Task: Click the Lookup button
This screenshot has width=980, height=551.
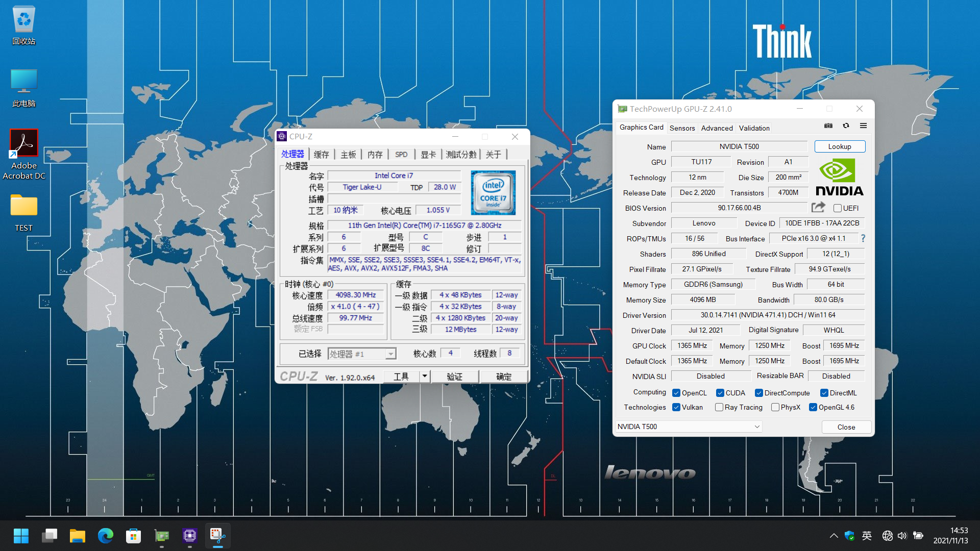Action: coord(840,146)
